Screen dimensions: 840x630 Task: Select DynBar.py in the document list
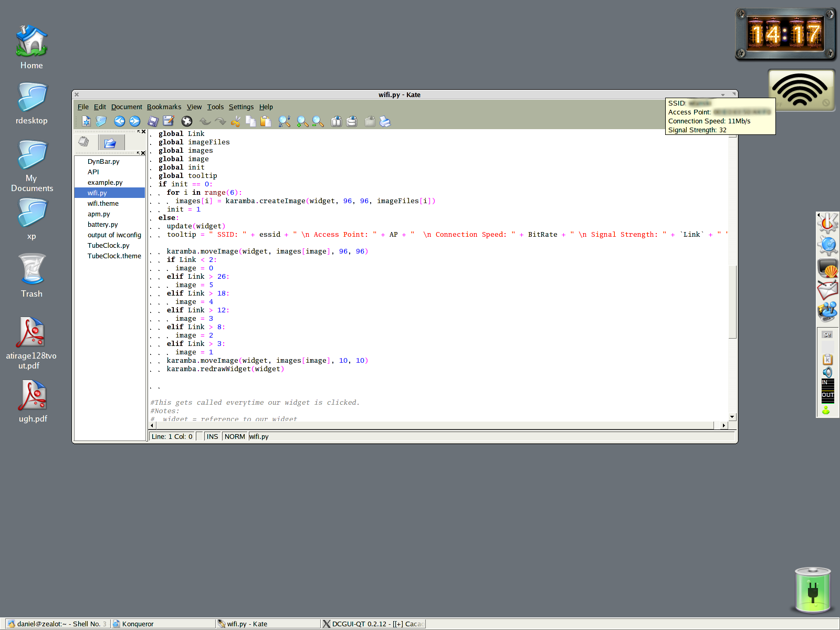tap(110, 162)
